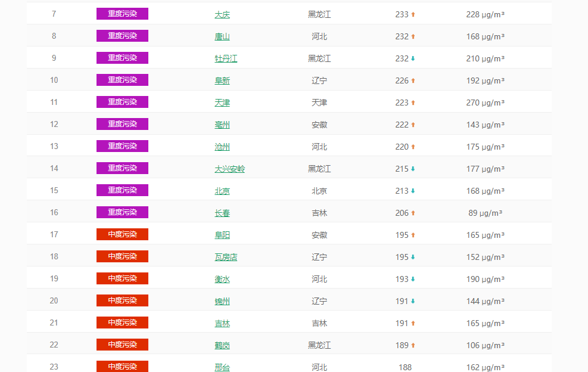This screenshot has width=588, height=372.
Task: Select the value 210 μg/m³
Action: click(486, 58)
